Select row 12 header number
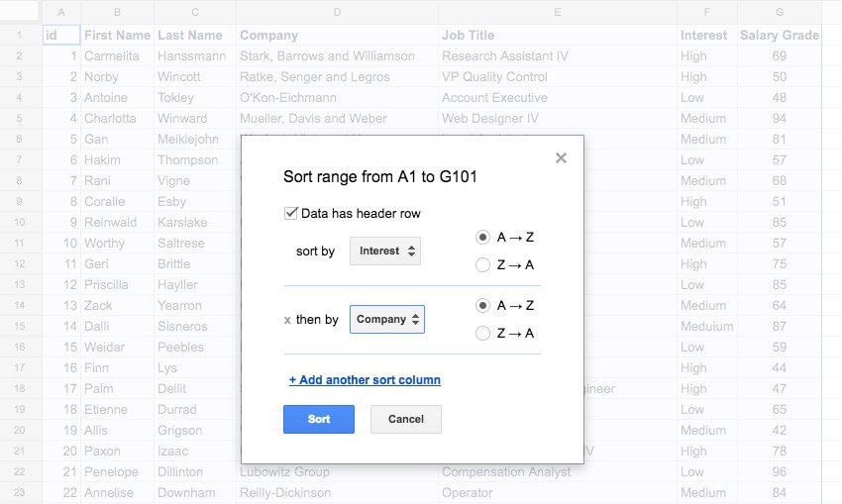 20,264
